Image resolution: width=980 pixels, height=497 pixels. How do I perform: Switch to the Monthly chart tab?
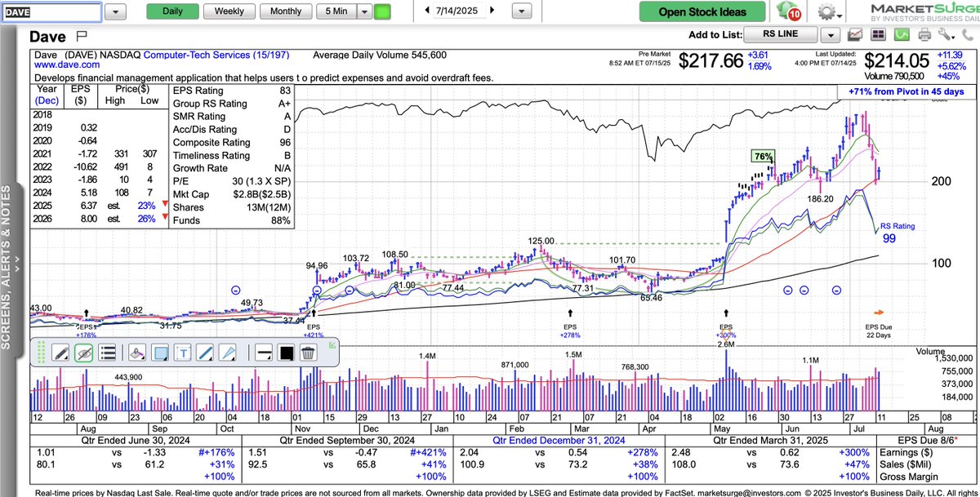[285, 11]
